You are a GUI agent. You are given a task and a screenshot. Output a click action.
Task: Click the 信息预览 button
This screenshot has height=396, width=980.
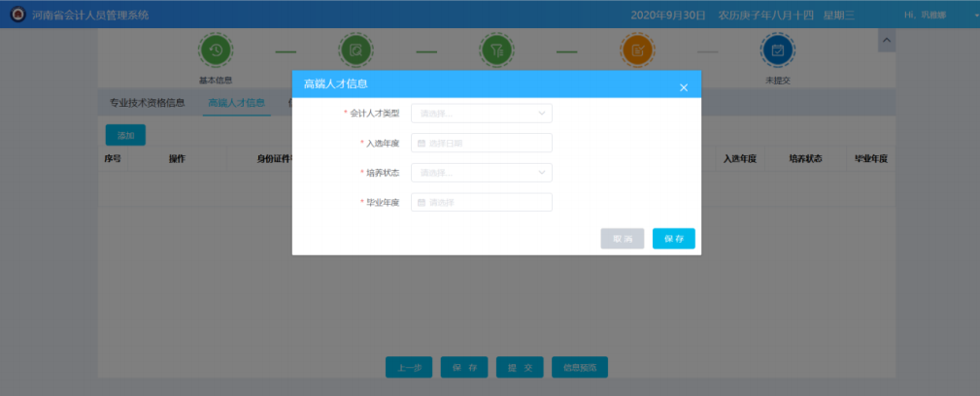[580, 367]
